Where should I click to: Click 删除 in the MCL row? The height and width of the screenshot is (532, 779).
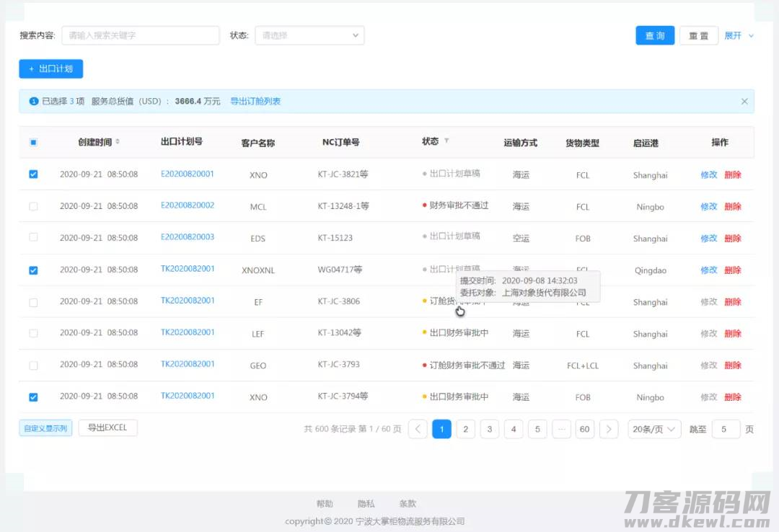pos(733,207)
